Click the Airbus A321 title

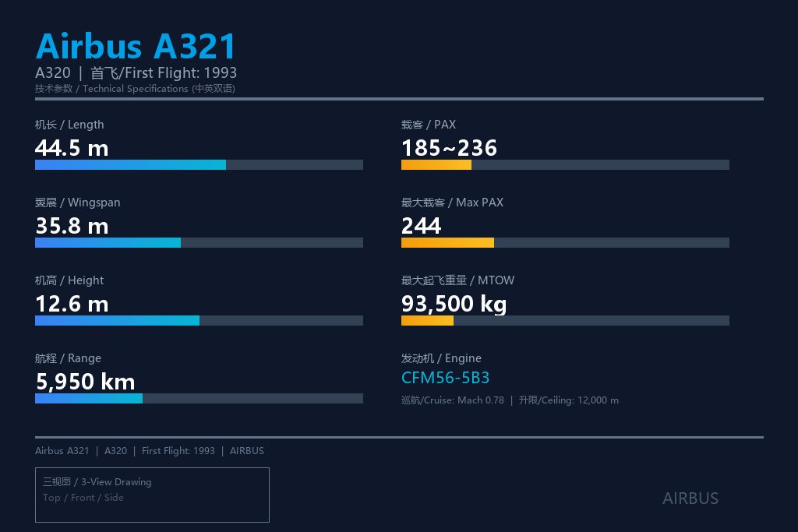point(136,46)
